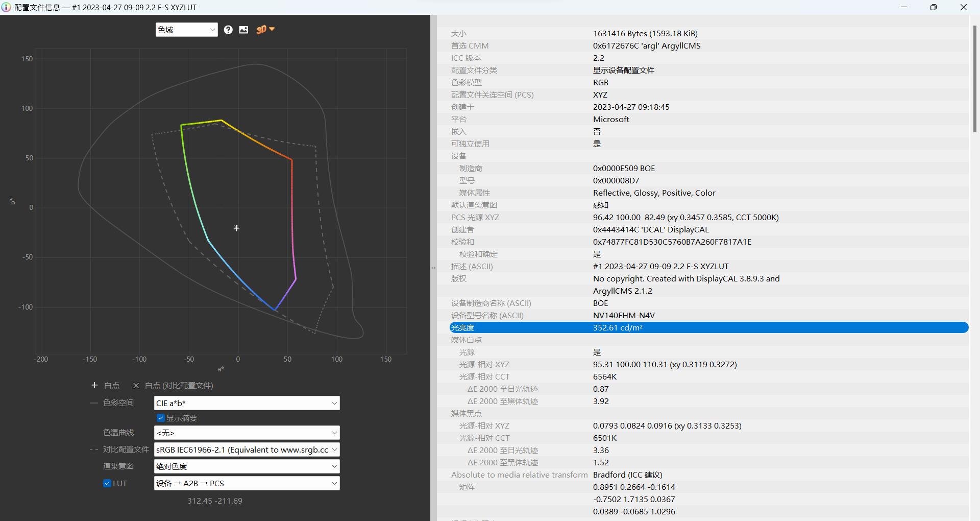Viewport: 980px width, 521px height.
Task: Open the 色域 plot type dropdown
Action: tap(186, 30)
